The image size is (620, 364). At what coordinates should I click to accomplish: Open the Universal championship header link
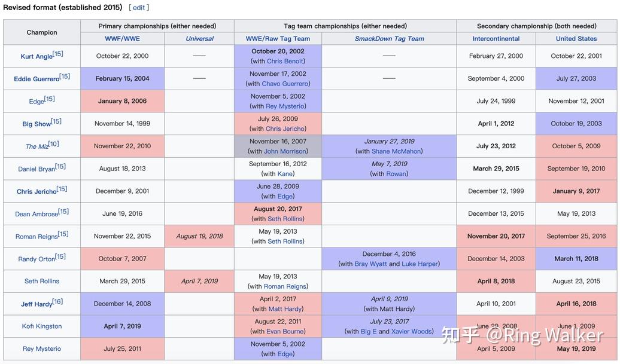point(199,39)
